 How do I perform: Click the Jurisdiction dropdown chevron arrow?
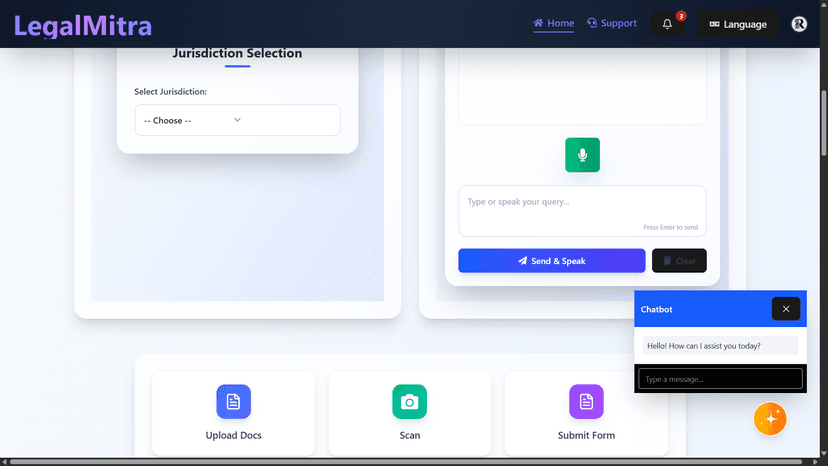[237, 120]
